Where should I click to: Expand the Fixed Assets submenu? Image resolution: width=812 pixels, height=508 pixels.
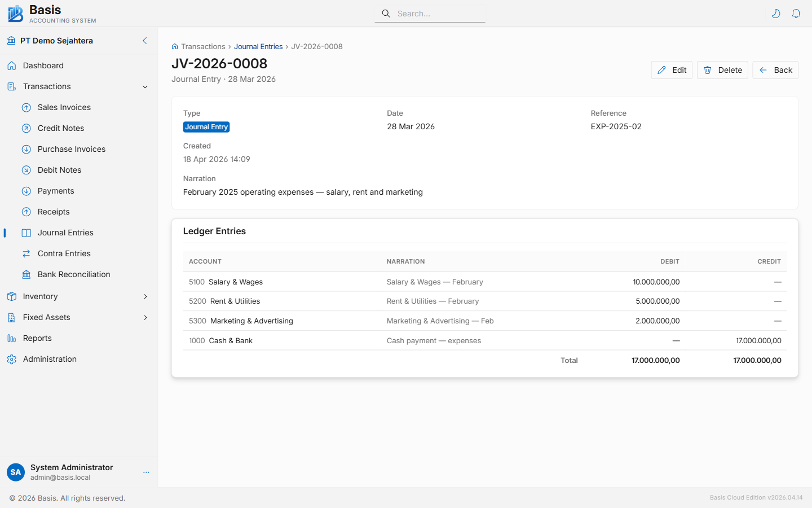(145, 317)
